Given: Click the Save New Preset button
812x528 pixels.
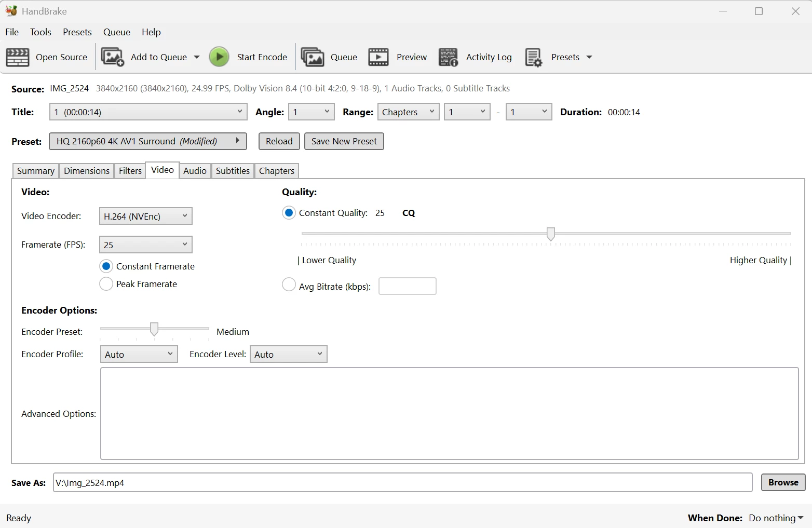Looking at the screenshot, I should [x=344, y=141].
